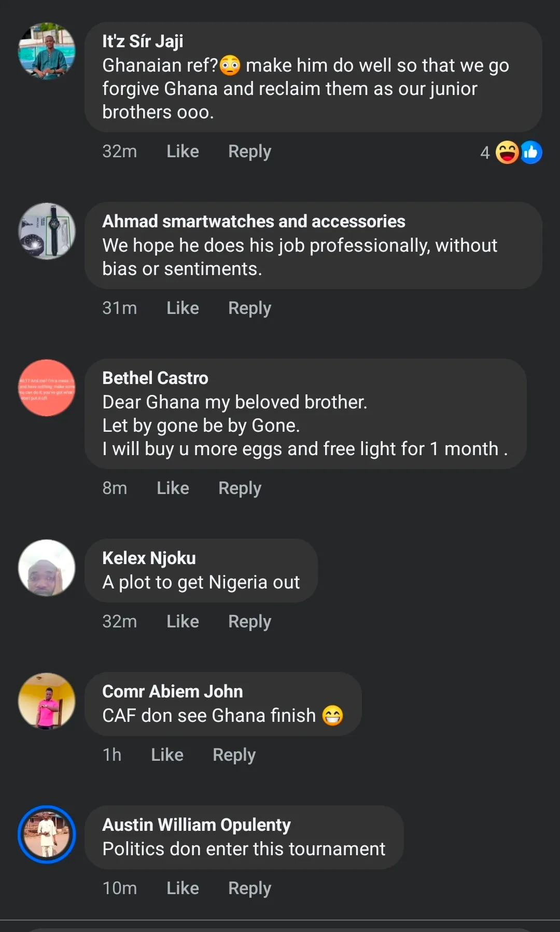Viewport: 560px width, 932px height.
Task: Like Austin William Opulenty's comment
Action: tap(183, 888)
